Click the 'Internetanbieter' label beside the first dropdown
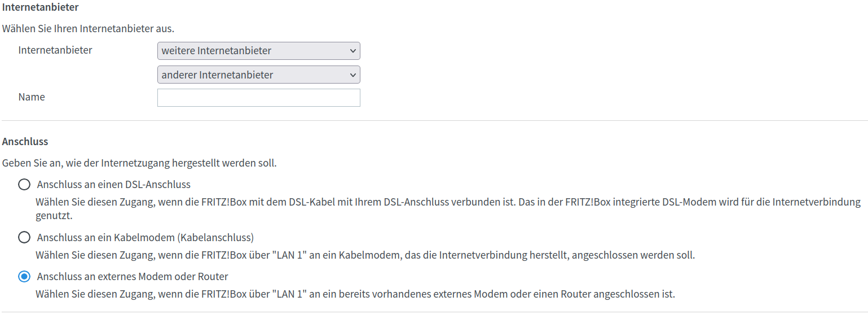Image resolution: width=868 pixels, height=314 pixels. pos(55,50)
